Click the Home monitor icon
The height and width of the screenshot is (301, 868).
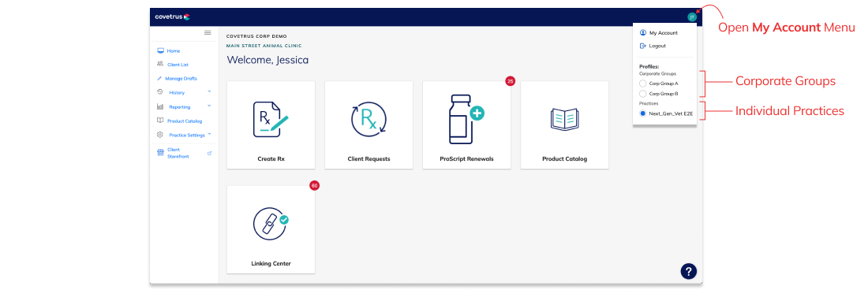(x=160, y=50)
